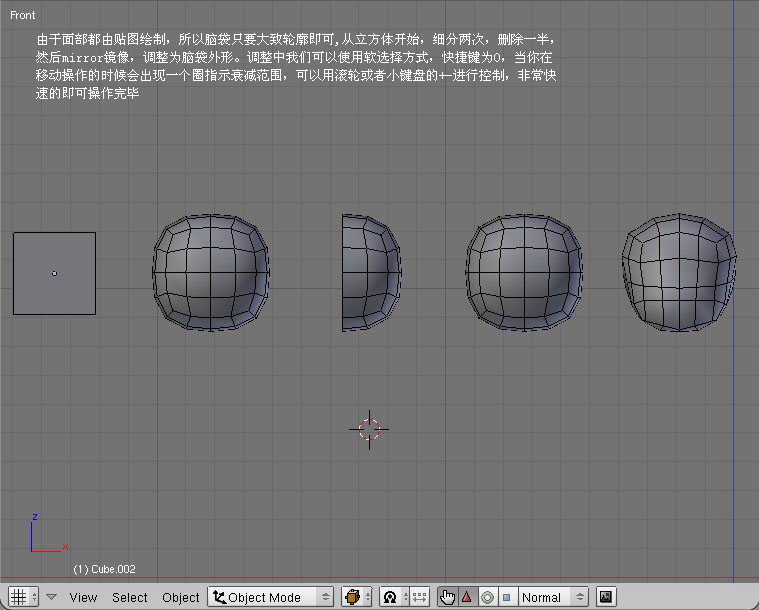Screen dimensions: 759x610
Task: Enable the rotate manipulator circle
Action: click(x=487, y=597)
